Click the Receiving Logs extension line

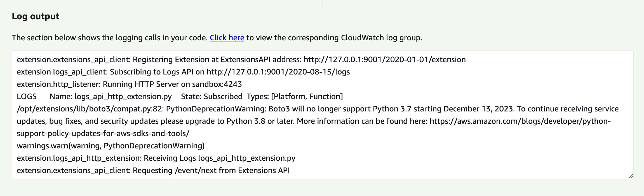156,158
